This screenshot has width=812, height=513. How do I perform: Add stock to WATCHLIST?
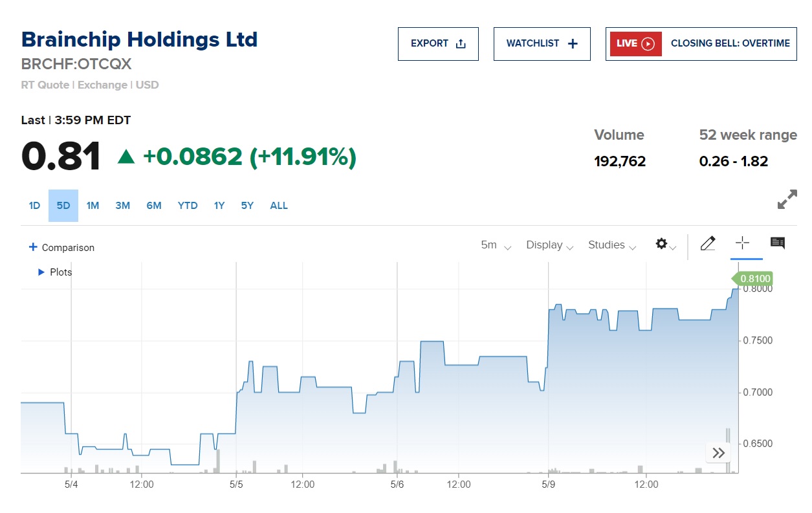542,44
